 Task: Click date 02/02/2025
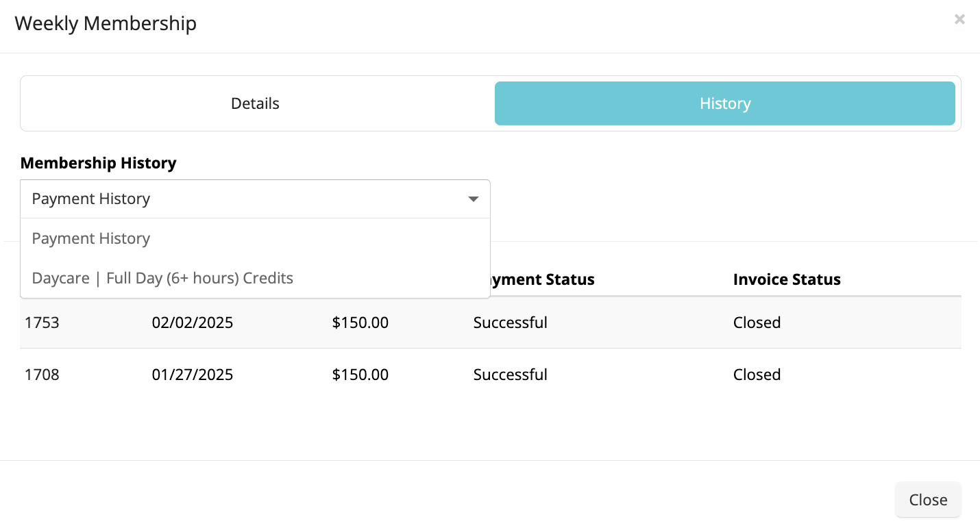tap(193, 323)
